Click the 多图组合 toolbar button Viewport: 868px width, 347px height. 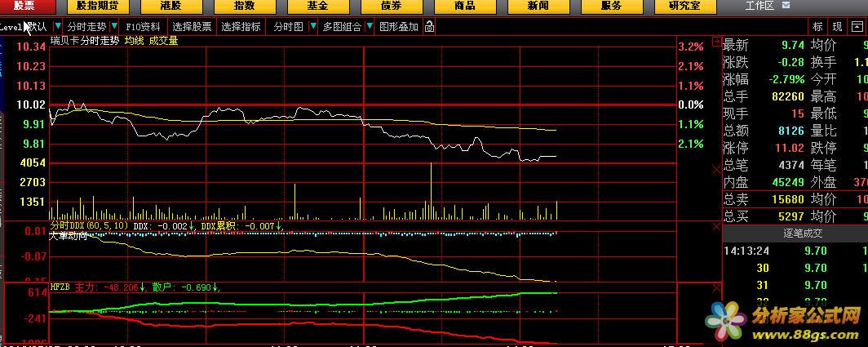coord(342,27)
